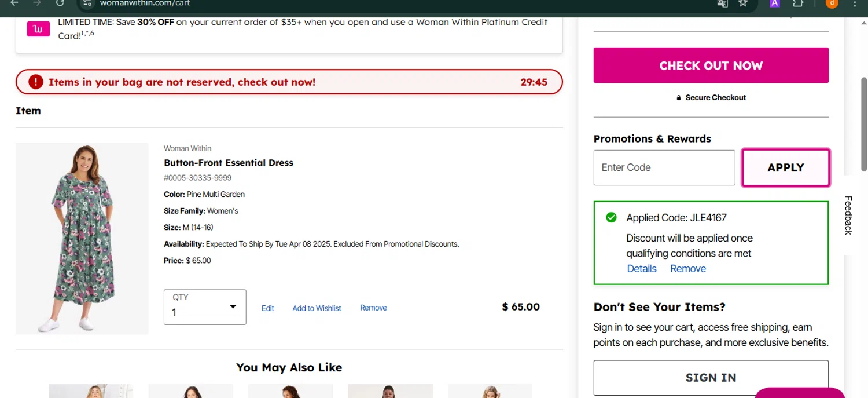Open the translate page icon
Viewport: 868px width, 398px height.
pyautogui.click(x=722, y=3)
